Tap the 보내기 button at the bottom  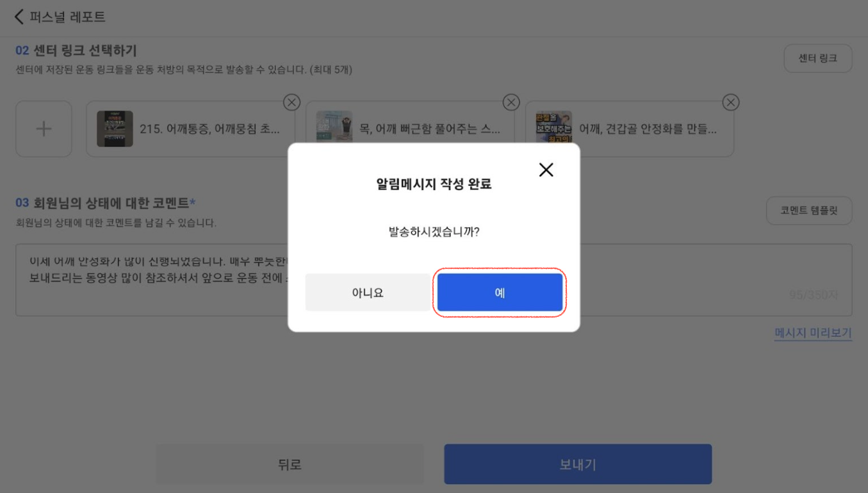pos(578,464)
